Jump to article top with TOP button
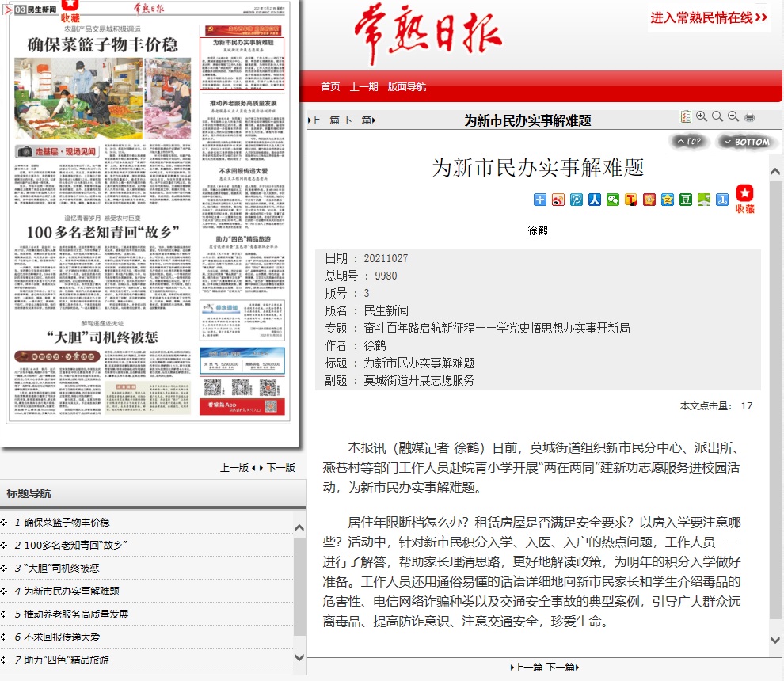The image size is (784, 681). [x=689, y=142]
